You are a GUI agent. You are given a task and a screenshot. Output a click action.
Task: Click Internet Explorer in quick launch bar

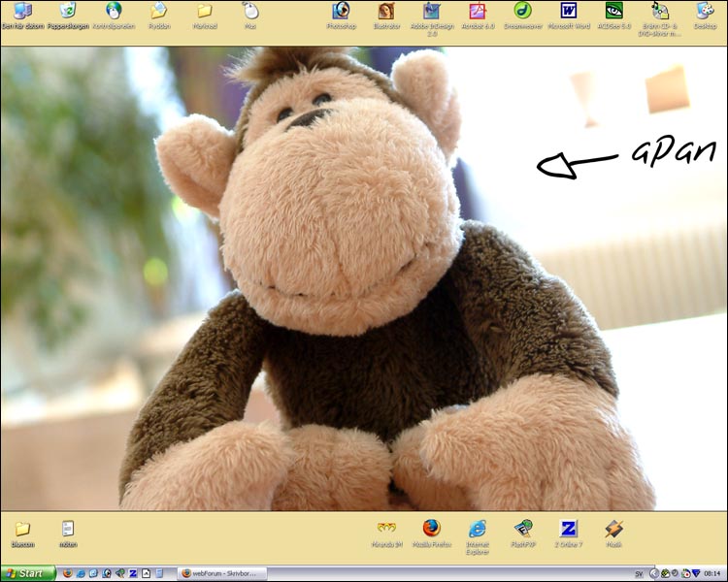coord(81,573)
